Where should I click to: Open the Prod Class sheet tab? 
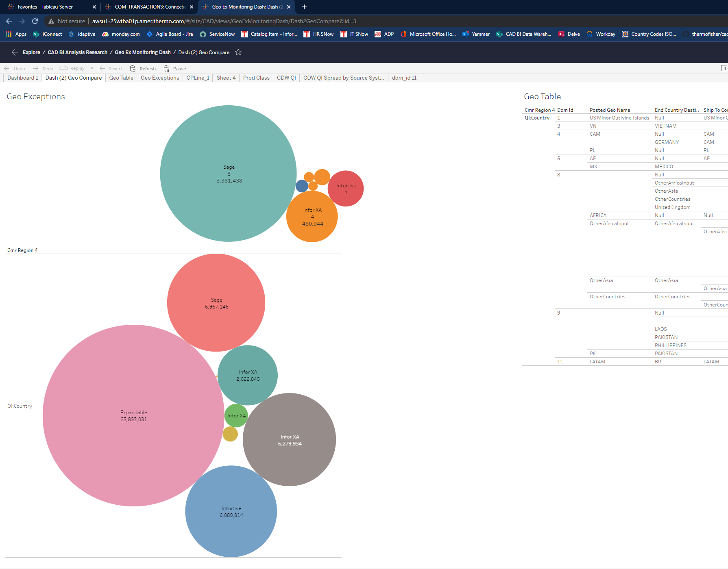coord(256,78)
